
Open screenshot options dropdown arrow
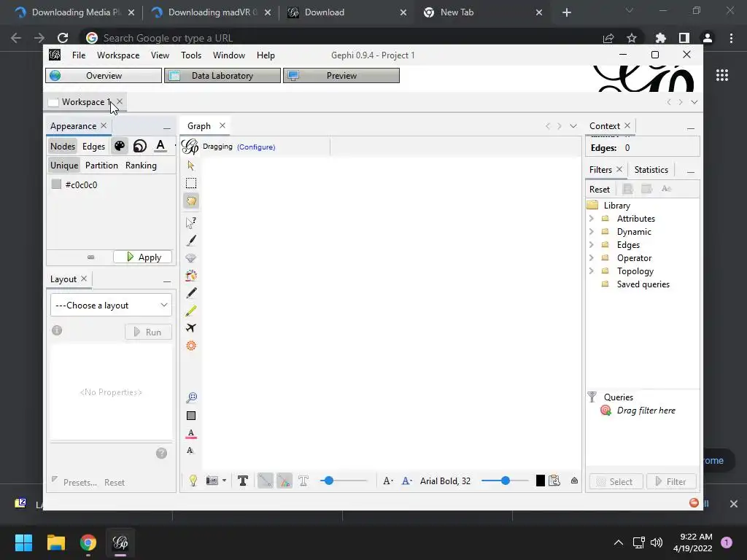tap(225, 481)
